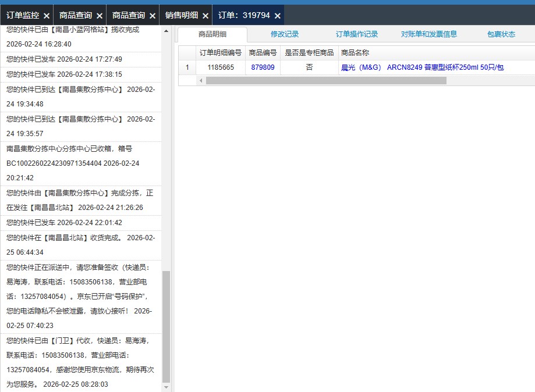Click the 订单明细编号 column header

pyautogui.click(x=220, y=53)
